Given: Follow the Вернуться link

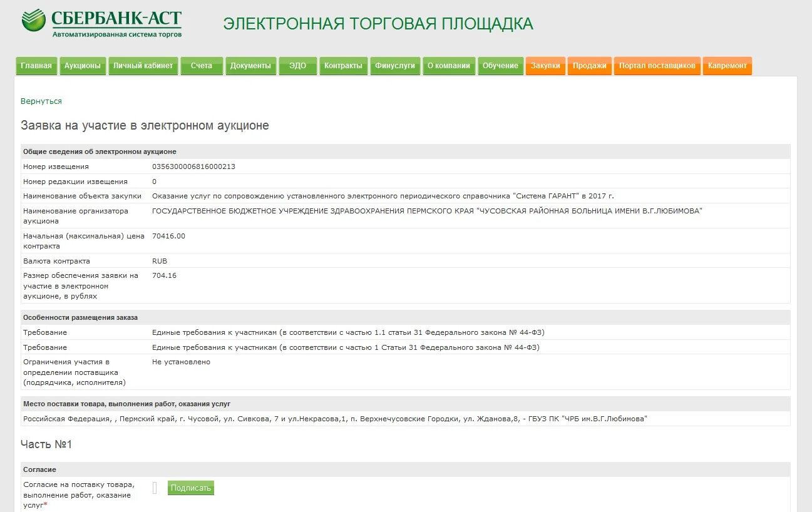Looking at the screenshot, I should pyautogui.click(x=41, y=101).
